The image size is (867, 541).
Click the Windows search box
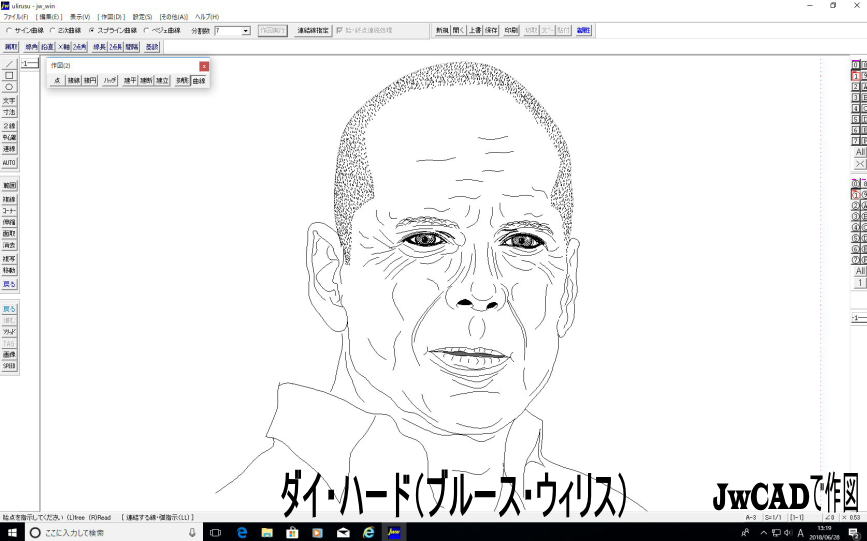(x=113, y=532)
